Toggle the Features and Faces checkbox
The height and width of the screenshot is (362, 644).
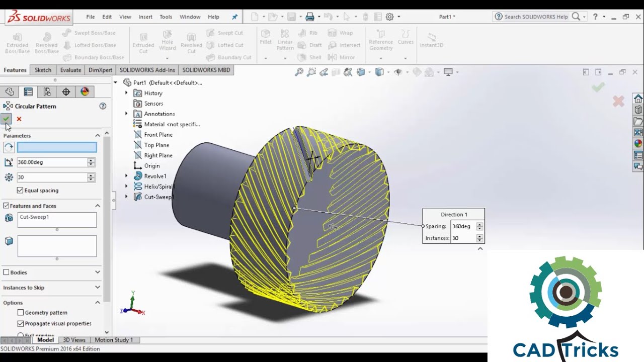[6, 206]
